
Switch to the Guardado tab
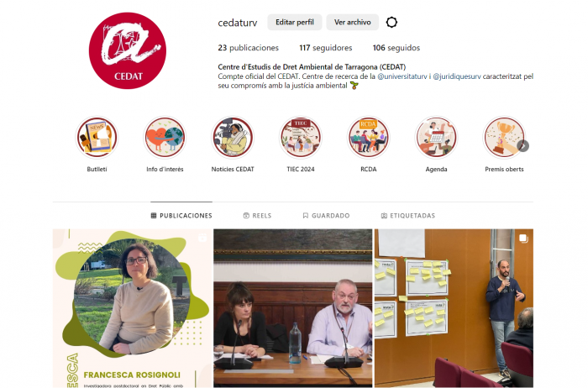pos(326,216)
